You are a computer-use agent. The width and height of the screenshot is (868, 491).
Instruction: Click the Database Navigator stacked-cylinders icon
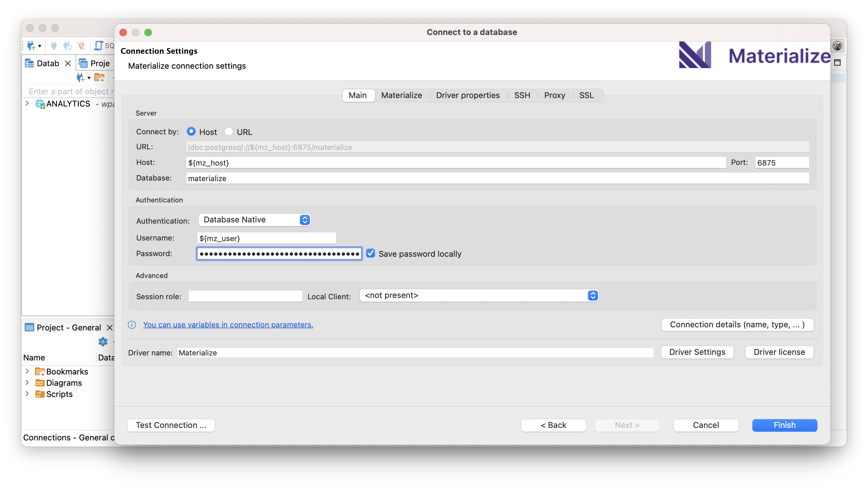pos(29,63)
